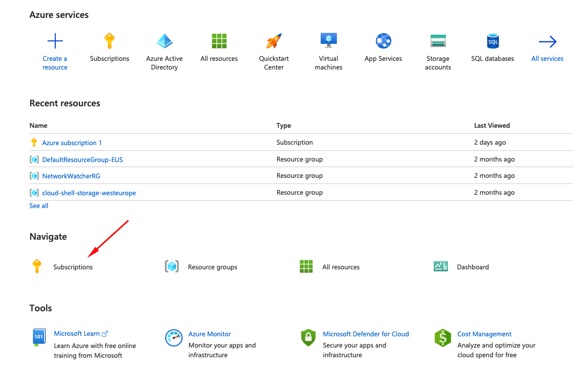582x392 pixels.
Task: Open the Cost Management link
Action: [484, 334]
